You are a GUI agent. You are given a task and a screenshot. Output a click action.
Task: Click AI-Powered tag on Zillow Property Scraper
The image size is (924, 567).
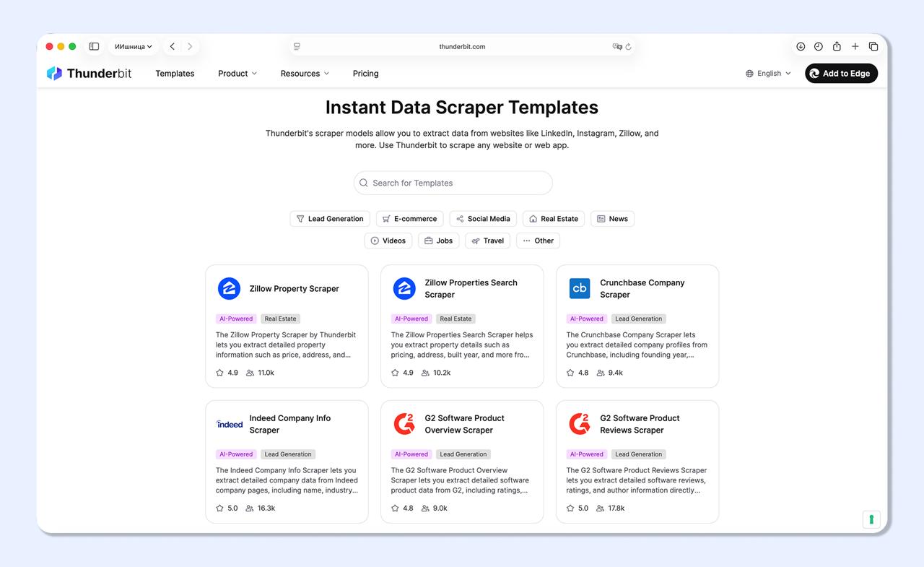click(x=236, y=319)
